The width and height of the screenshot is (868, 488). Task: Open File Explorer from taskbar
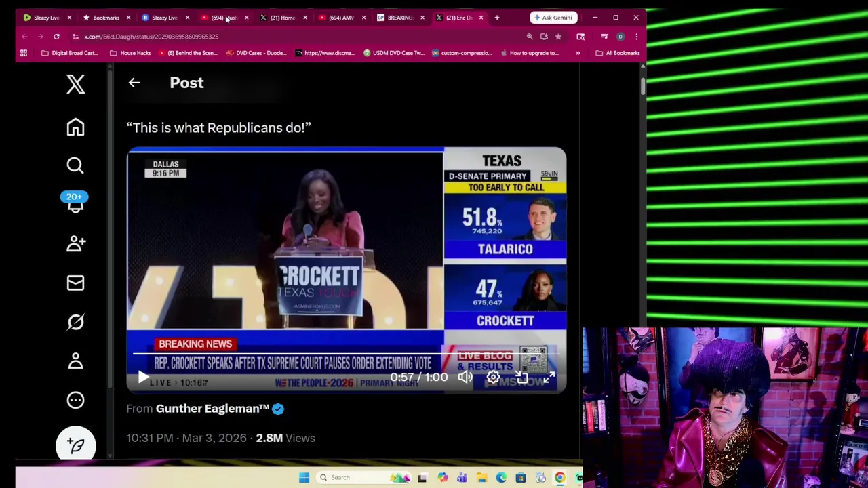click(481, 478)
